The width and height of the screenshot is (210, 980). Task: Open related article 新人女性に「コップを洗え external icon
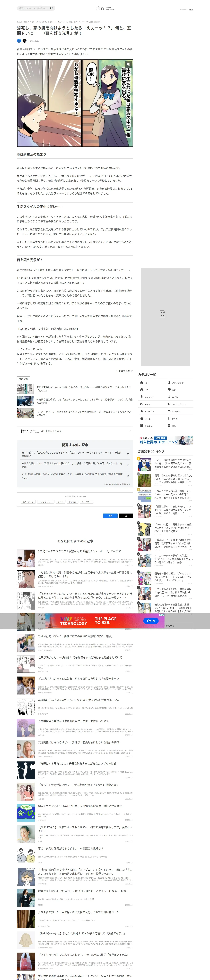[128, 465]
